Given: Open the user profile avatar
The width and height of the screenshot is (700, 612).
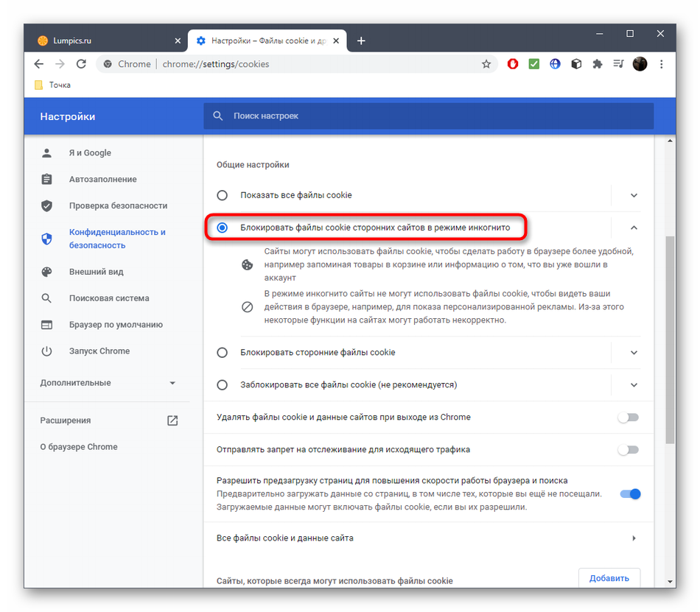Looking at the screenshot, I should click(x=640, y=64).
